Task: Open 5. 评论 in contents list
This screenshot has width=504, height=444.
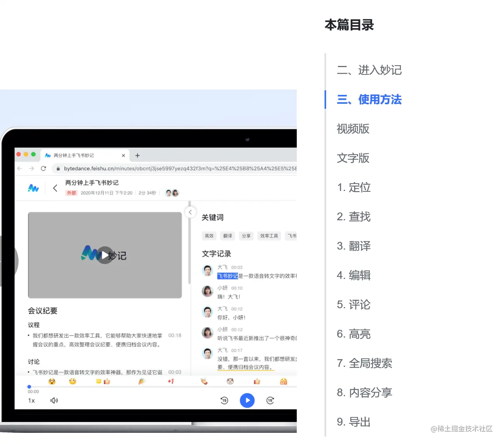Action: 354,304
